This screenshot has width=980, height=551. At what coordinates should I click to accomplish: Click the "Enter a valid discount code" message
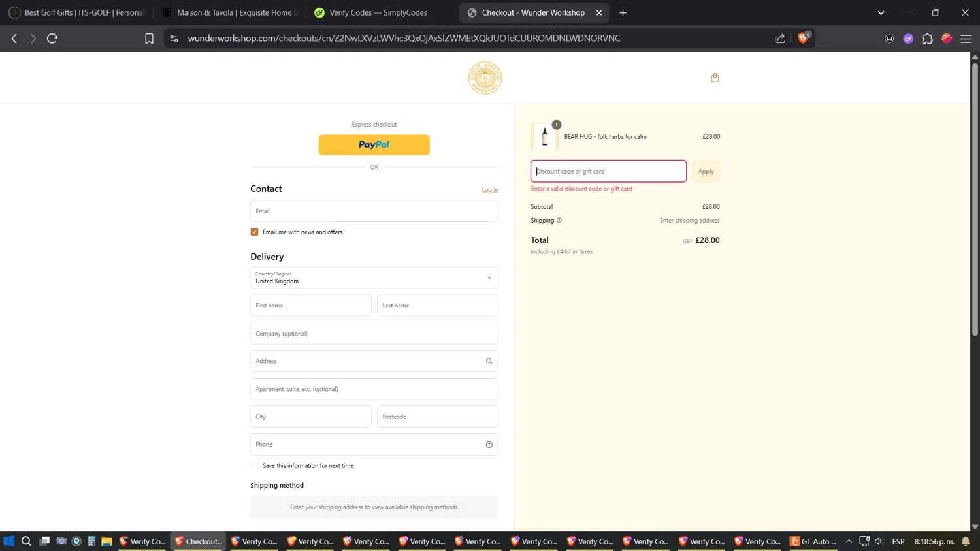click(x=581, y=189)
